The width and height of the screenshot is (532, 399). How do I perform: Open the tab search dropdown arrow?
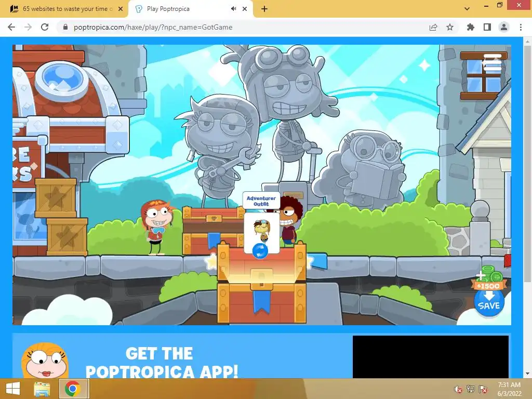(467, 9)
